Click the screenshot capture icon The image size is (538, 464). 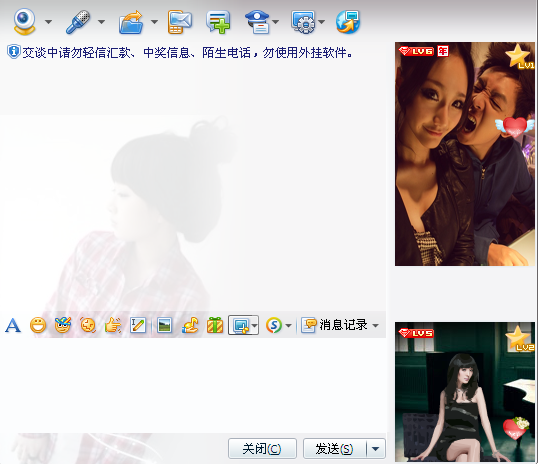click(241, 325)
